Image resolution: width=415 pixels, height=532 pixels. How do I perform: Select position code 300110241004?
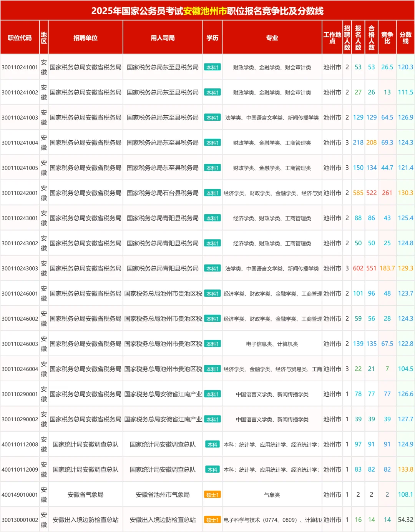(x=20, y=143)
